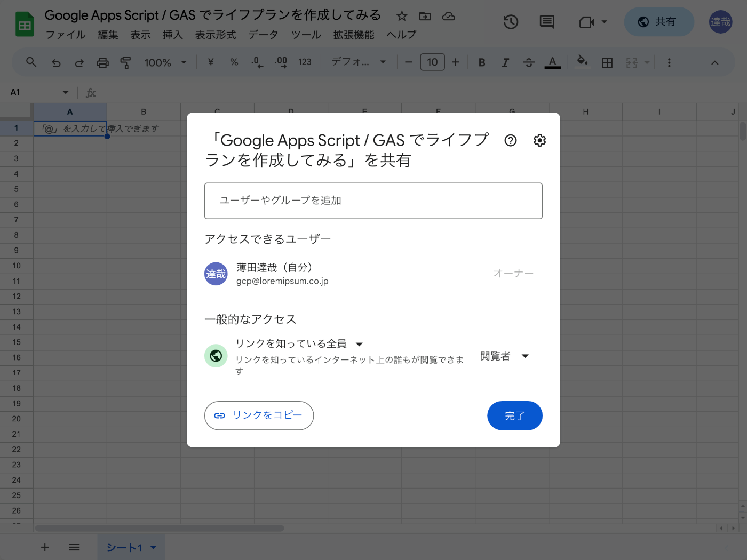Screen dimensions: 747x560
Task: Open the 挿入 menu
Action: click(x=172, y=35)
